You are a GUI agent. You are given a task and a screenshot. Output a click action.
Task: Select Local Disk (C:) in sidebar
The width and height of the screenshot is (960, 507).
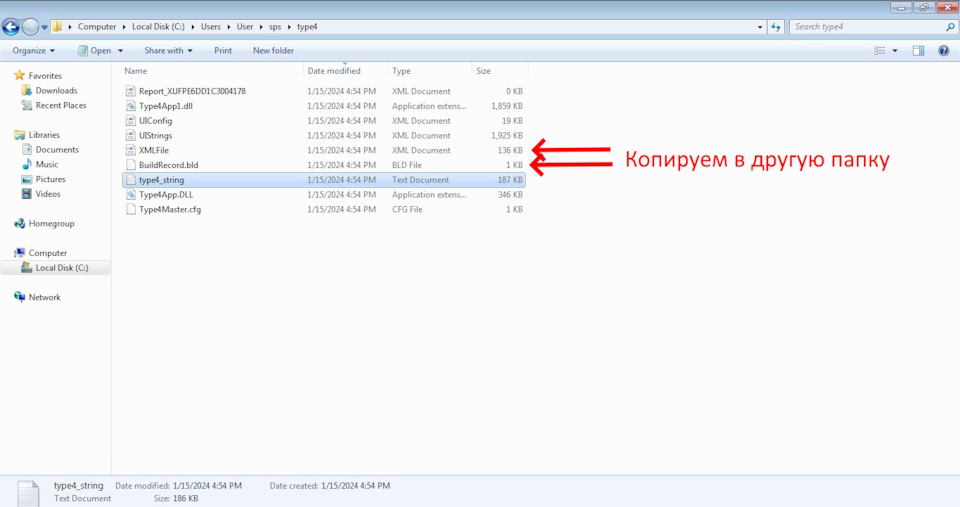coord(61,268)
